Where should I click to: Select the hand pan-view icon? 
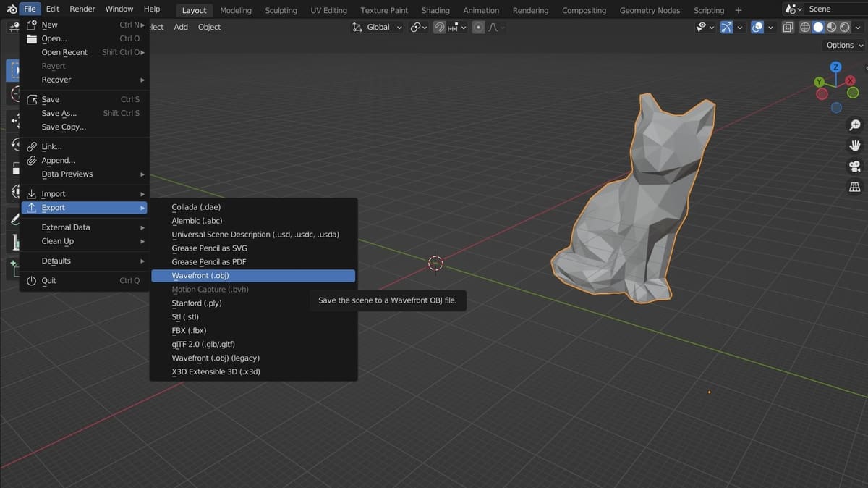854,146
